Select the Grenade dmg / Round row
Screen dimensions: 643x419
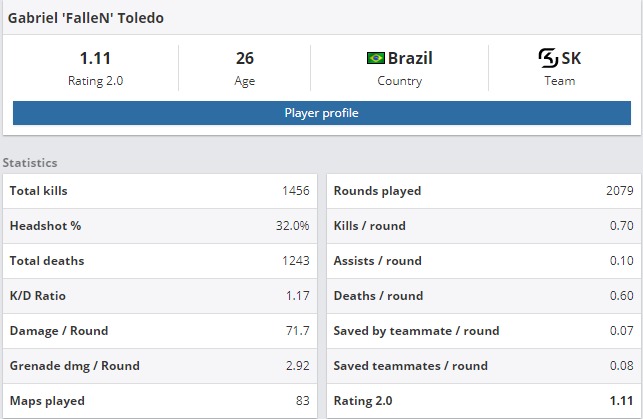click(x=160, y=366)
